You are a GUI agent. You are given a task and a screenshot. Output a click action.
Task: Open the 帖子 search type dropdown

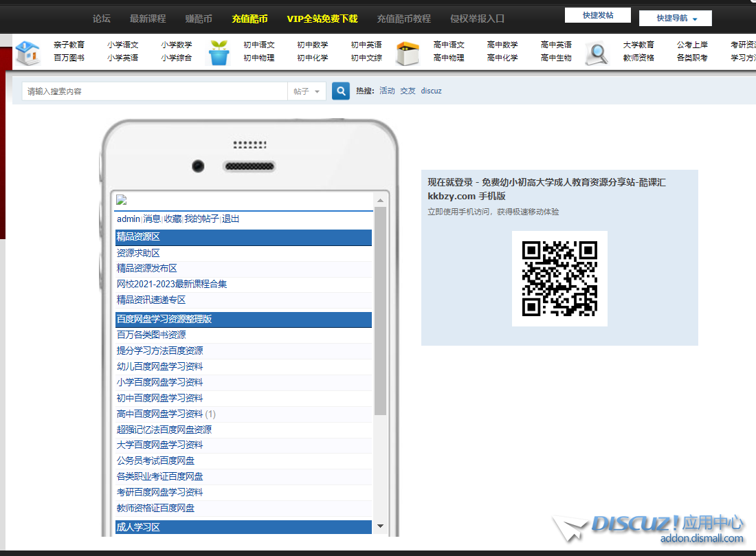[306, 91]
